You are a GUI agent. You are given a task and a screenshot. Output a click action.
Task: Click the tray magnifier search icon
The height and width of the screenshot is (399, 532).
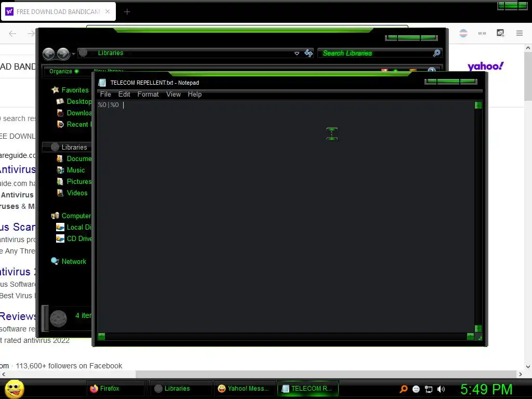point(403,389)
